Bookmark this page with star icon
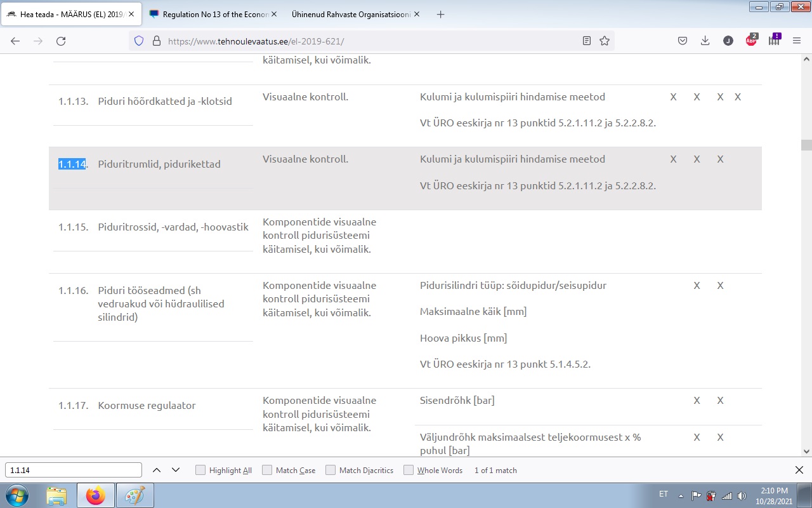The height and width of the screenshot is (508, 812). coord(605,41)
